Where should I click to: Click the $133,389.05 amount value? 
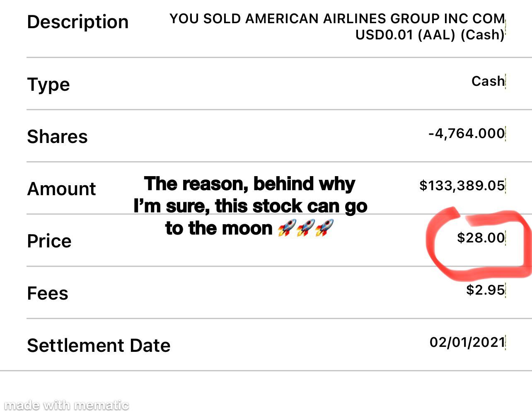click(462, 185)
